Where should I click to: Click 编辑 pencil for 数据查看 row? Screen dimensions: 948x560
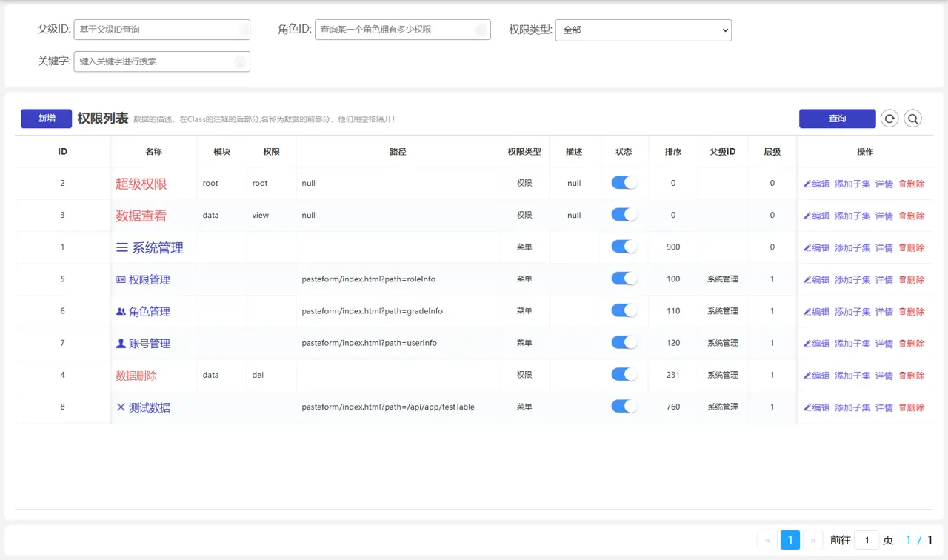pos(817,216)
